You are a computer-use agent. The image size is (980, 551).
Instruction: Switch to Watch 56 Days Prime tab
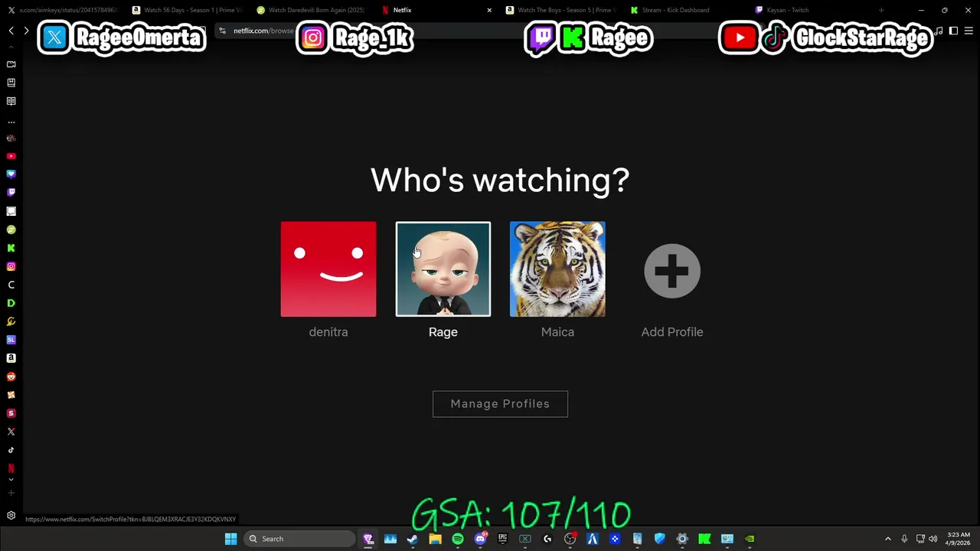[x=188, y=10]
